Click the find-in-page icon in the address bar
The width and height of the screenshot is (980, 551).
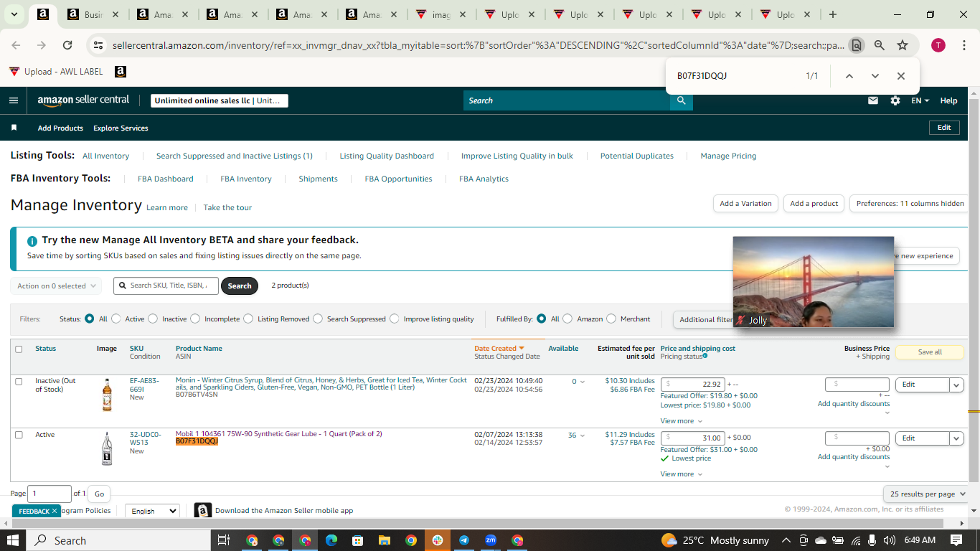coord(856,45)
